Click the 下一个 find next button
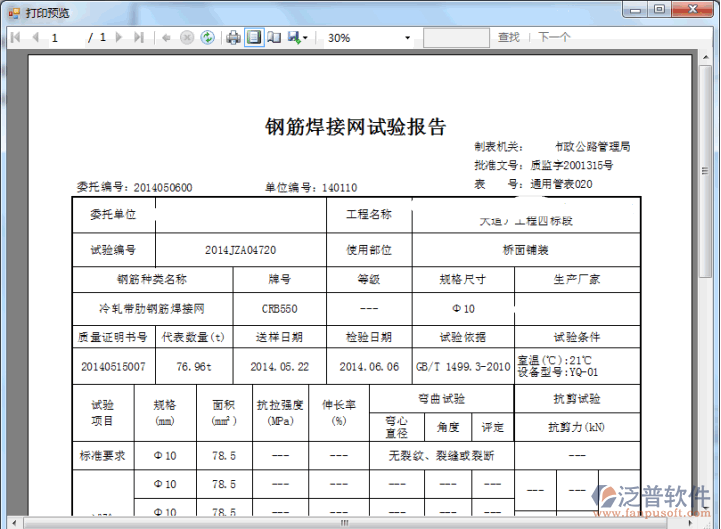Viewport: 721px width, 529px height. pyautogui.click(x=554, y=37)
